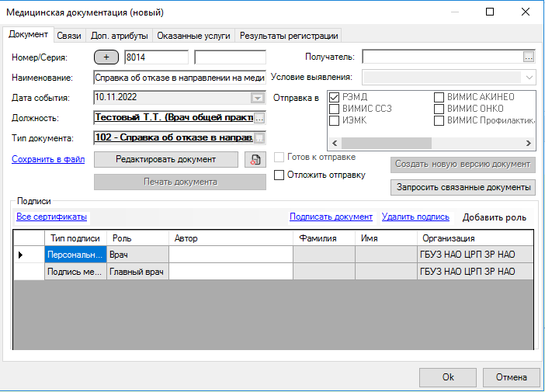Screen dimensions: 545x392
Task: Enable the ВИМИС ССЗ checkbox
Action: (x=335, y=109)
